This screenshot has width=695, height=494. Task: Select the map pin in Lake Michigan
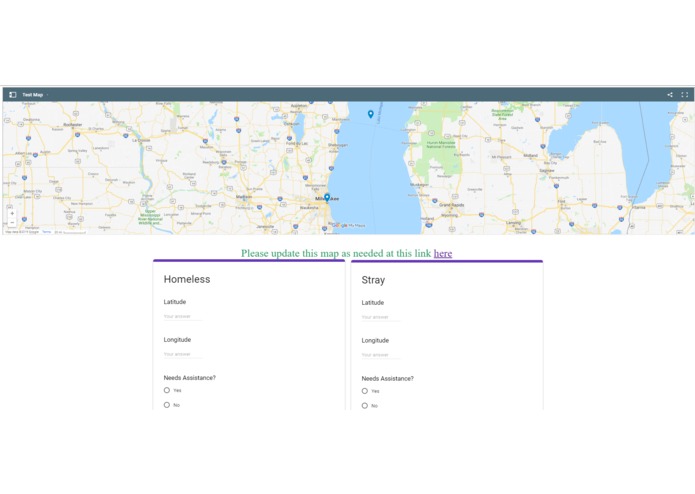point(371,114)
